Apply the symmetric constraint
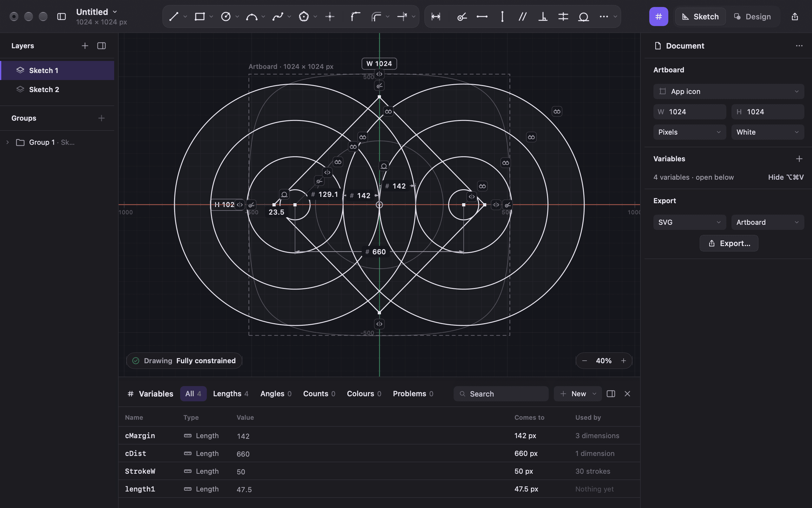 click(563, 17)
